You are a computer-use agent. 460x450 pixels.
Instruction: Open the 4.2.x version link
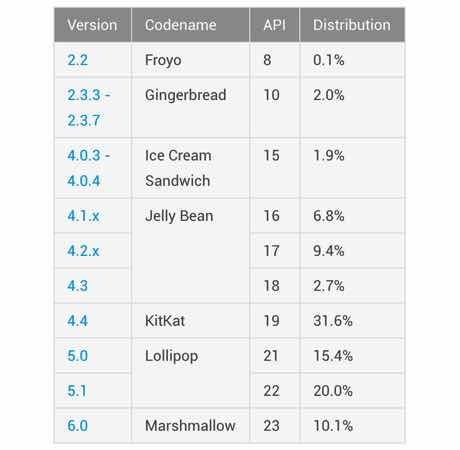point(83,251)
